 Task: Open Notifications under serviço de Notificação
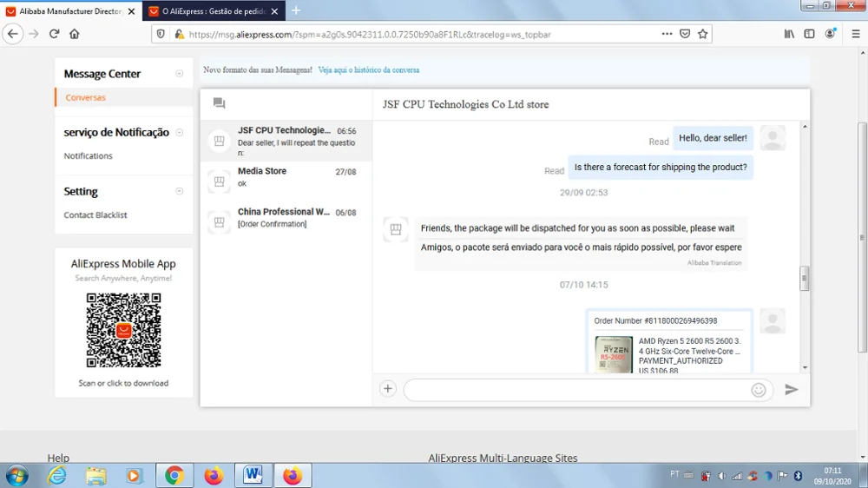[88, 155]
